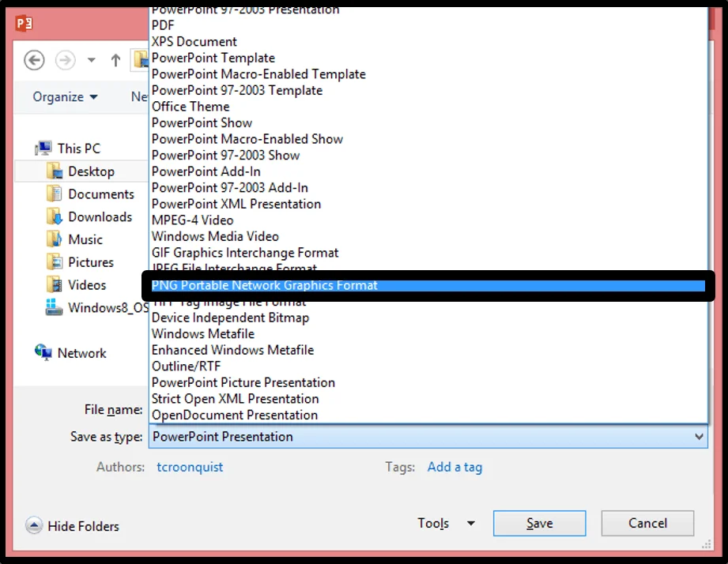
Task: Select PNG Portable Network Graphics Format
Action: 428,286
